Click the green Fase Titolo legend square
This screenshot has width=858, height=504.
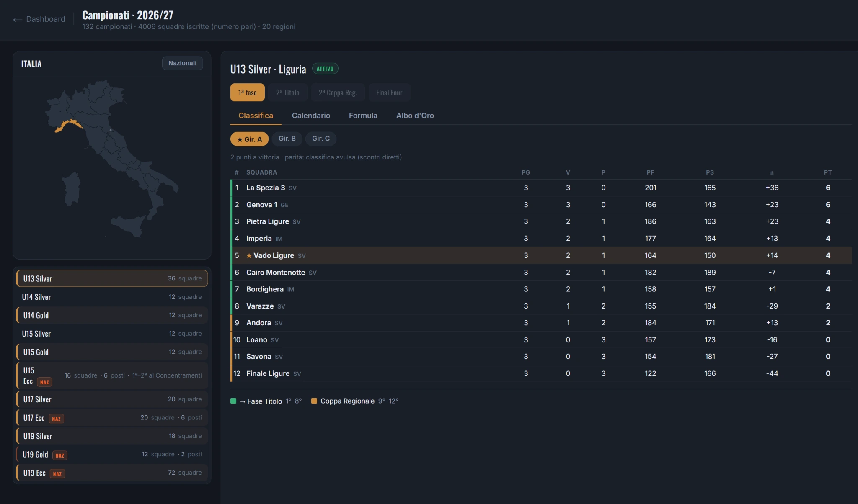(233, 401)
